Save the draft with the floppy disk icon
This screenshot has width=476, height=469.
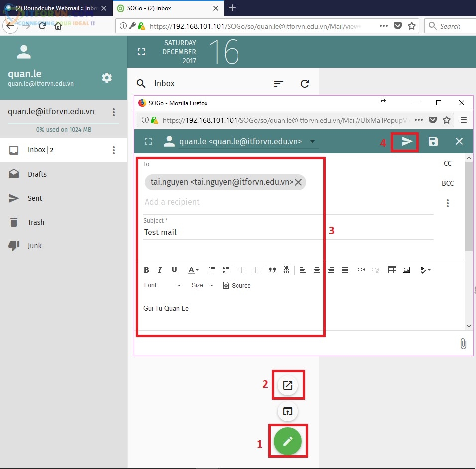pos(433,142)
